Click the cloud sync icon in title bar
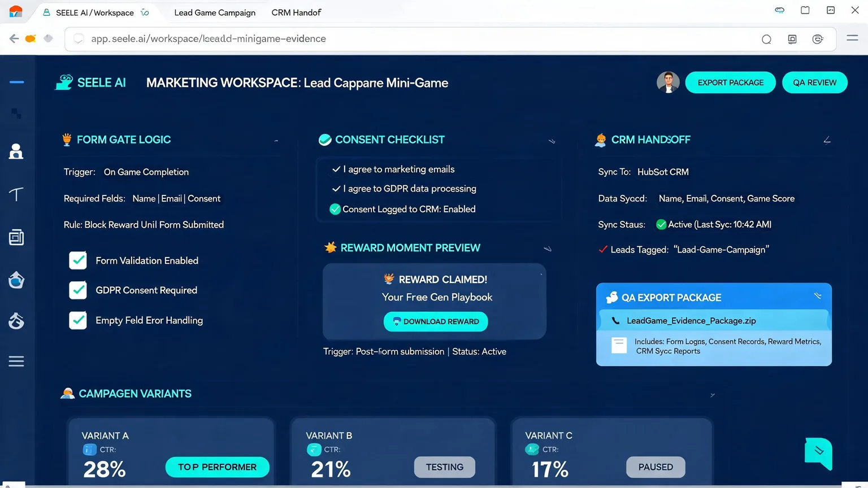 click(x=780, y=10)
